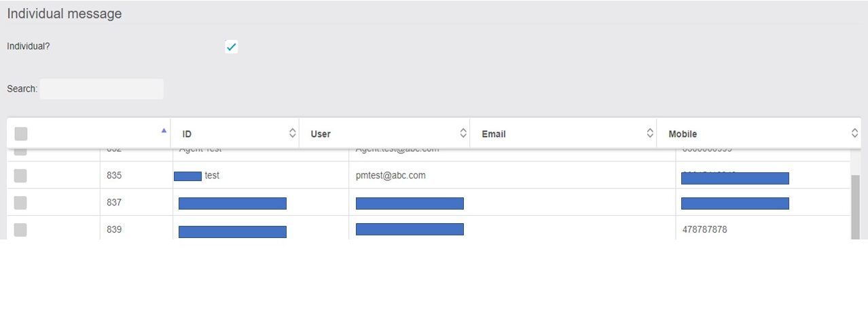Focus the Search input field
Screen dimensions: 868x312
click(101, 89)
